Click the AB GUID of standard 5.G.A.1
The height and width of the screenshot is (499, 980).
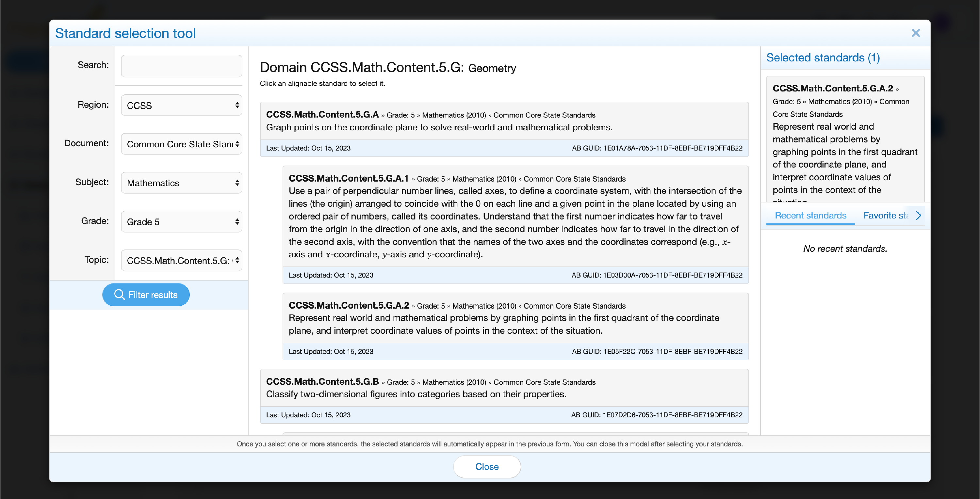[657, 275]
